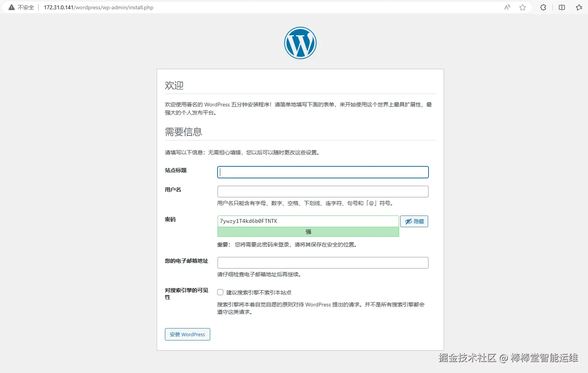Click the 请仔细检查电子邮箱地址后再继续 hint
Screen dimensions: 588x373
tap(259, 274)
